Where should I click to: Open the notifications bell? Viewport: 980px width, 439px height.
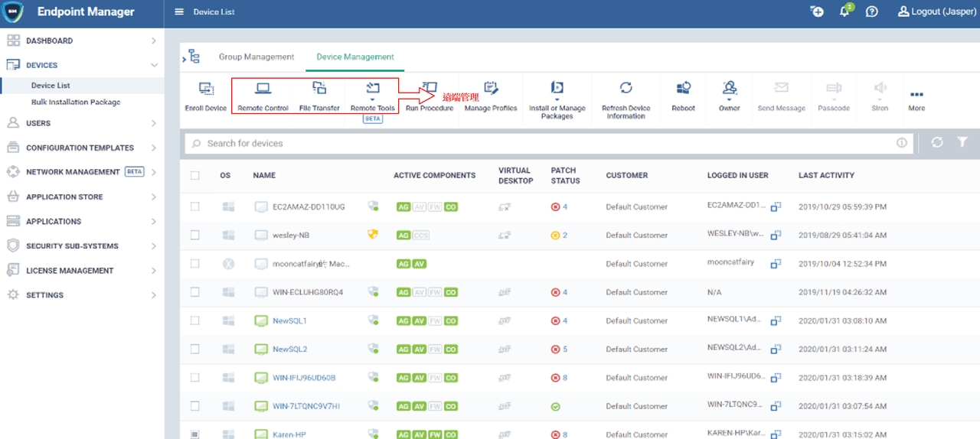click(844, 12)
